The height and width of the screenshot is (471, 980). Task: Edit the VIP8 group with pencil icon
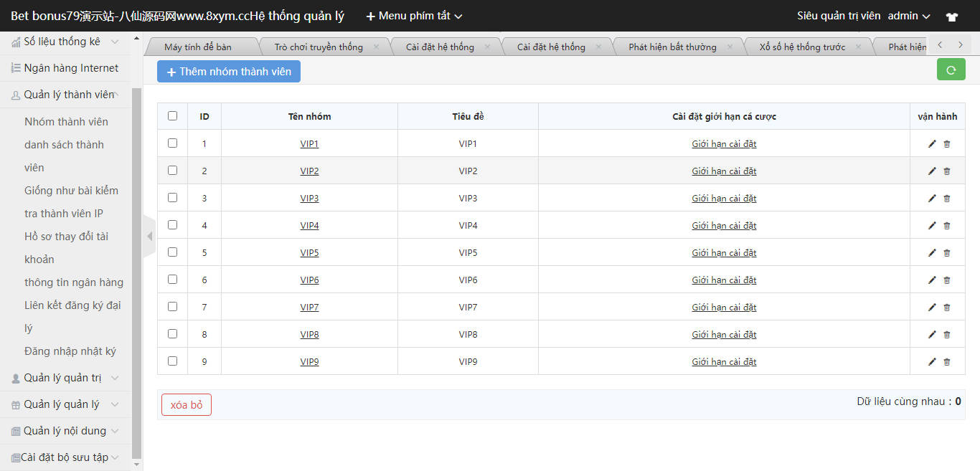pos(932,335)
